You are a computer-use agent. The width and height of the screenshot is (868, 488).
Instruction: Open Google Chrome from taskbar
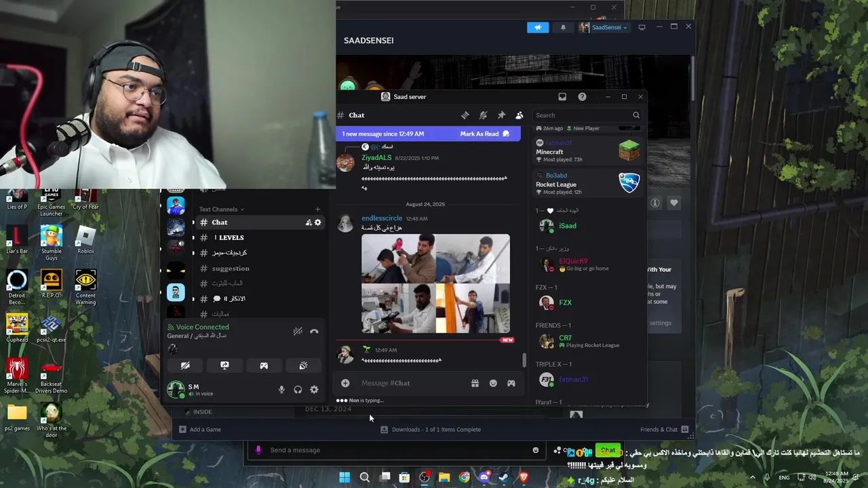(x=464, y=477)
